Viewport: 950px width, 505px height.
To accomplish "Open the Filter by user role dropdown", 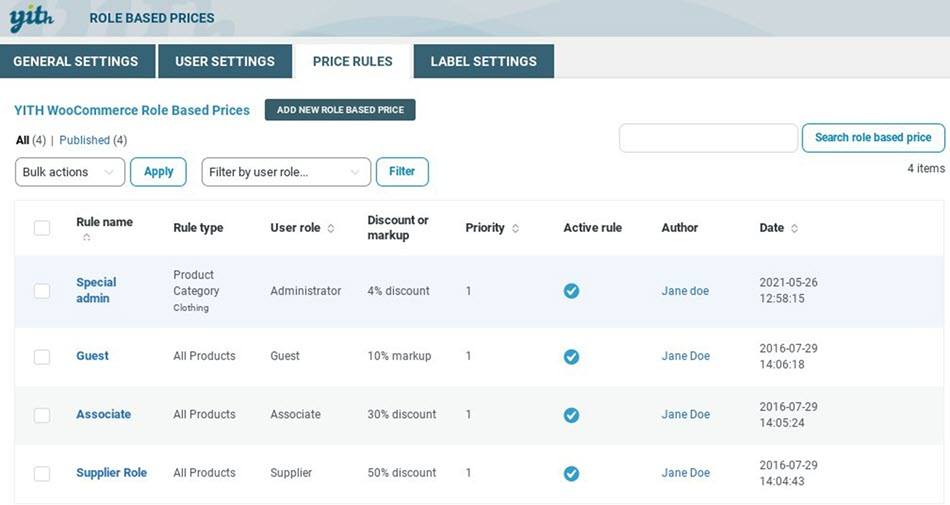I will coord(286,172).
